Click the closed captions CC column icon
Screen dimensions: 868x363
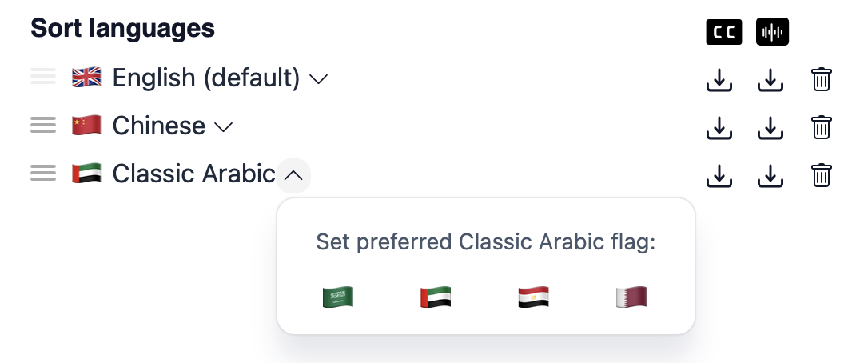pos(724,32)
